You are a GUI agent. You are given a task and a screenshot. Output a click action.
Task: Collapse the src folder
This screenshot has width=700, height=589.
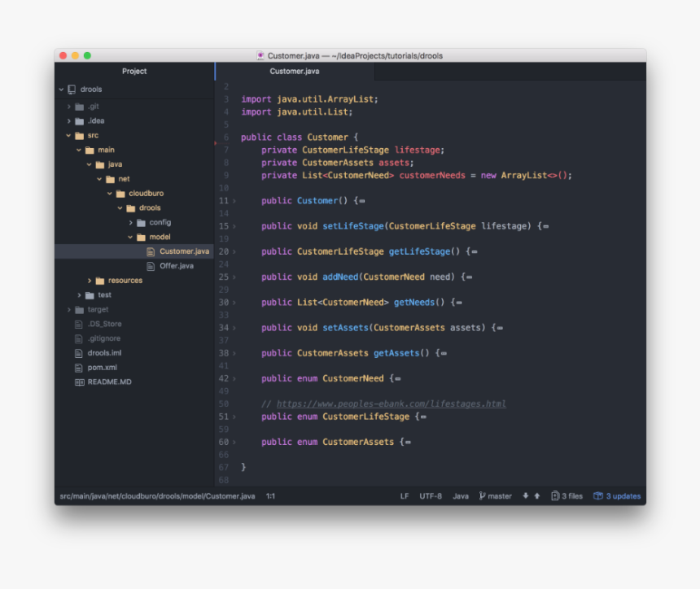pos(69,136)
